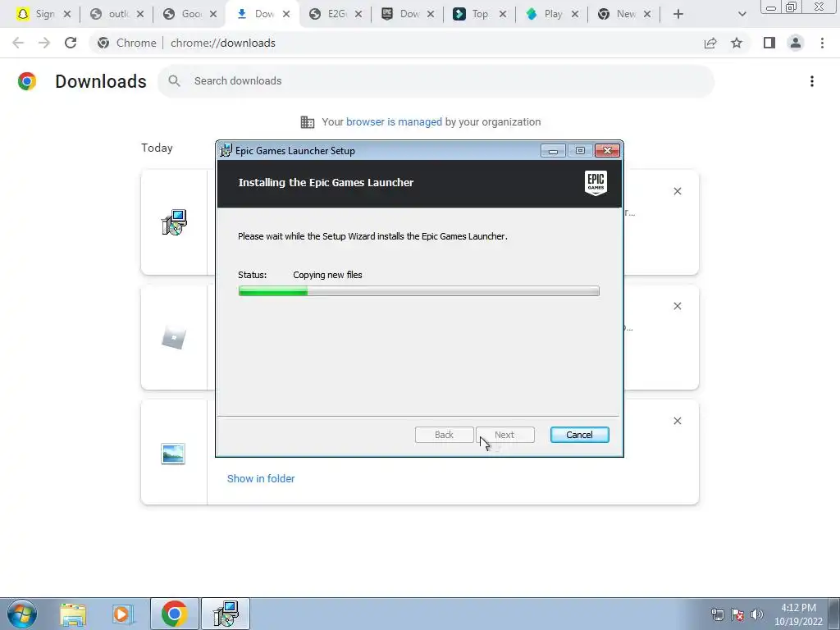
Task: Close the Snapchat Sign tab
Action: click(67, 15)
